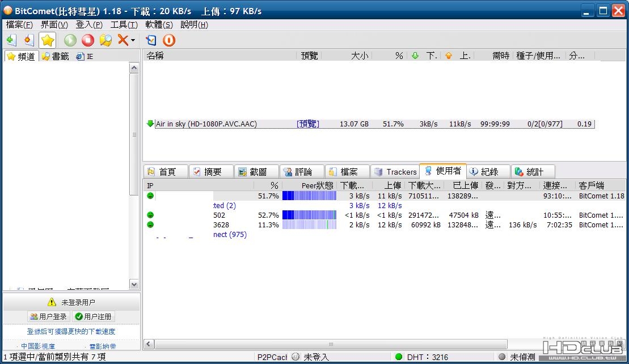Switch to the 書籤 sidebar tab
The width and height of the screenshot is (629, 364).
pyautogui.click(x=56, y=57)
